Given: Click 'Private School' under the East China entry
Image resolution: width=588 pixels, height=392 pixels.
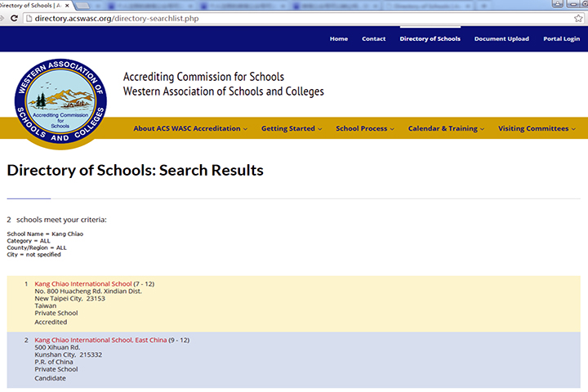Looking at the screenshot, I should (56, 369).
